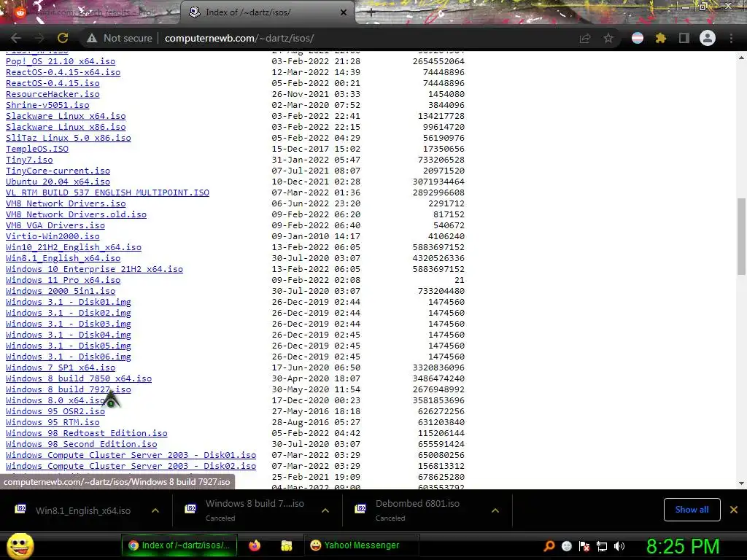
Task: Open TinyCore-current.iso link
Action: click(58, 171)
